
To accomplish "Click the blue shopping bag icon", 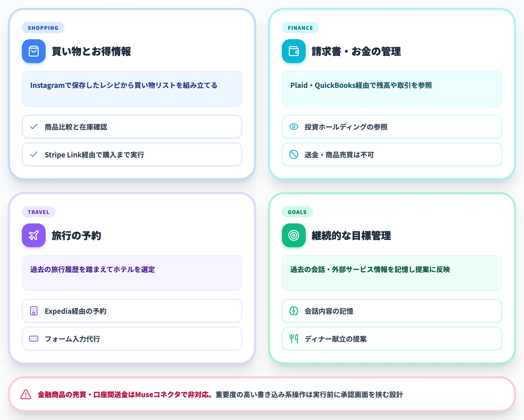I will tap(34, 51).
